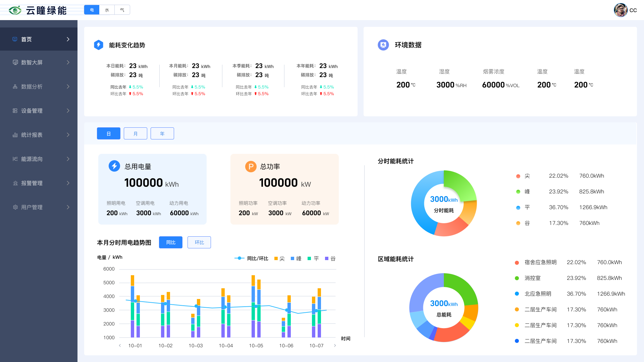Toggle the 尖 series in chart legend
This screenshot has height=362, width=644.
click(279, 258)
